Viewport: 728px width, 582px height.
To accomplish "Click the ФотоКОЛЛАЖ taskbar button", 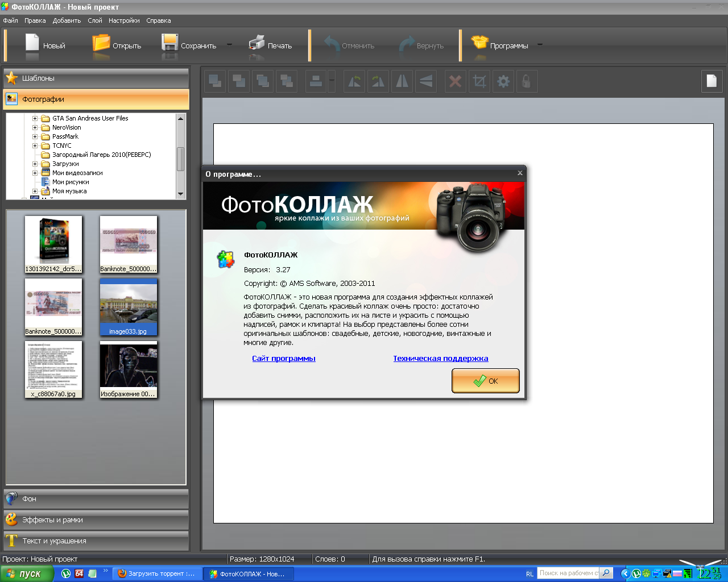I will pos(249,574).
